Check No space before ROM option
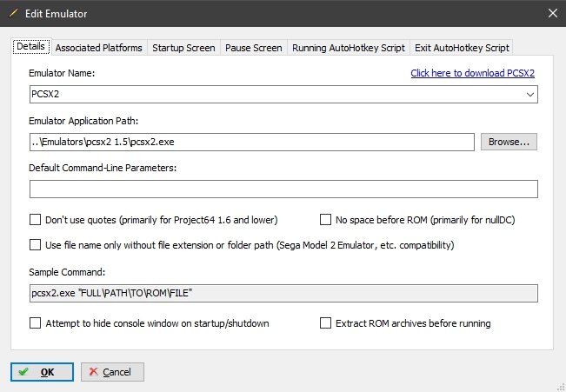Screen dimensions: 566x392 (x=325, y=220)
